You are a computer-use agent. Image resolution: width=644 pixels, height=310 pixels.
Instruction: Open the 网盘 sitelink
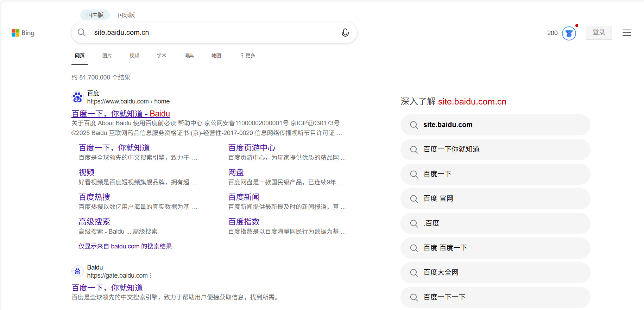point(236,172)
